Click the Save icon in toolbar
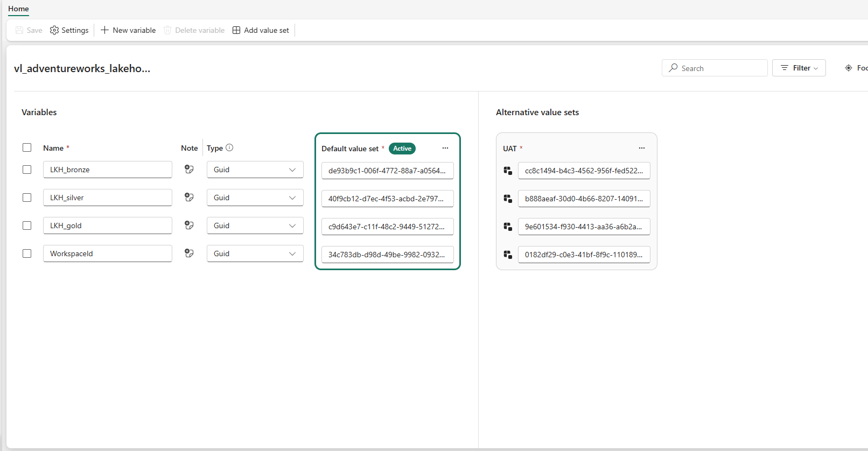This screenshot has height=451, width=868. click(19, 30)
